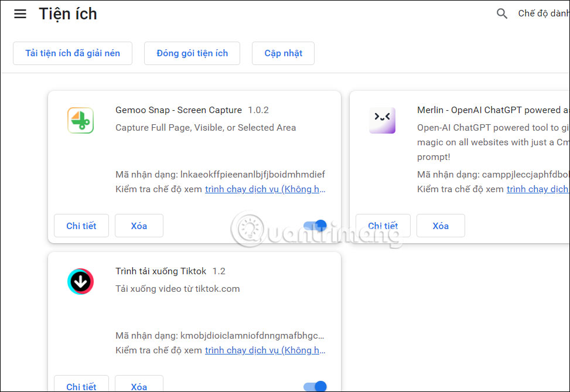570x392 pixels.
Task: Disable the Tiktok downloader extension toggle
Action: click(x=315, y=386)
